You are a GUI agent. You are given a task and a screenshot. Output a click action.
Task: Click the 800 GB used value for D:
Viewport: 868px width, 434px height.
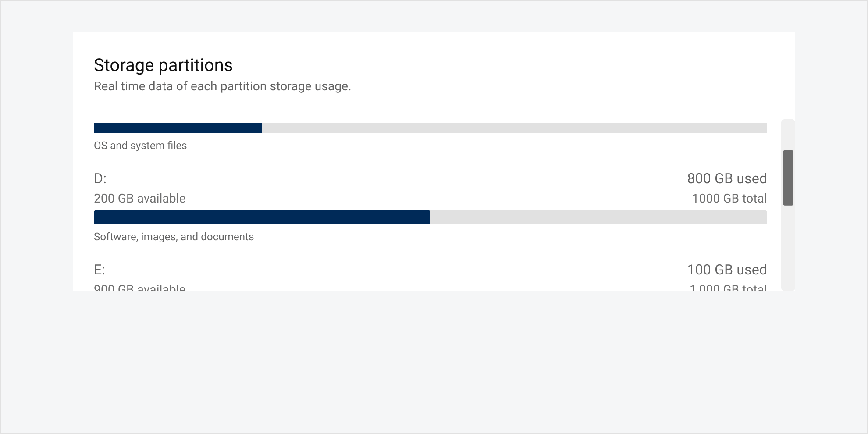tap(727, 178)
